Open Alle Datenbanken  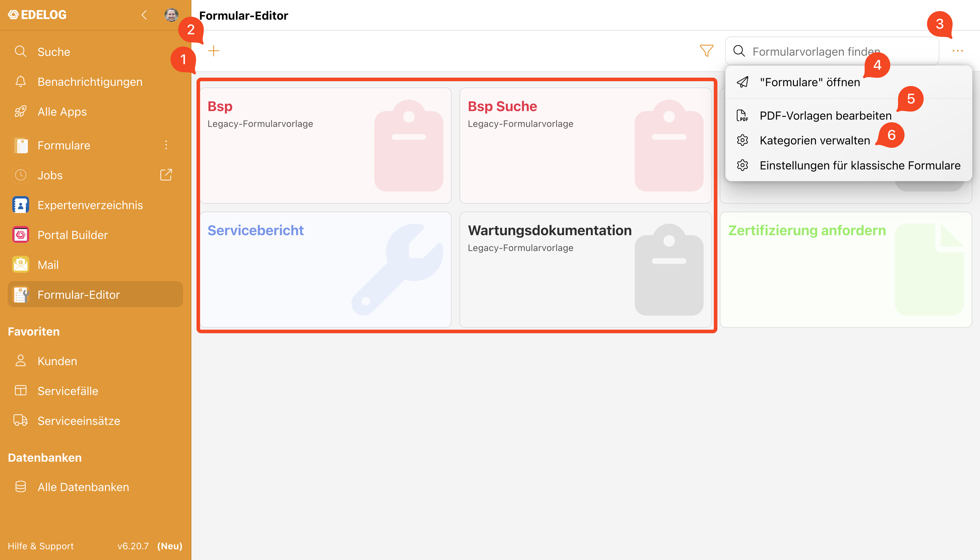click(95, 487)
